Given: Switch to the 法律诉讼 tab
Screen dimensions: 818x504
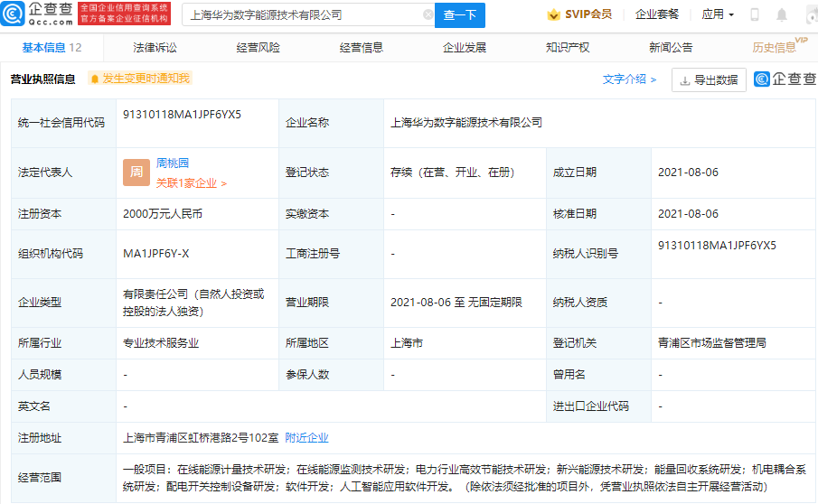Looking at the screenshot, I should coord(155,48).
